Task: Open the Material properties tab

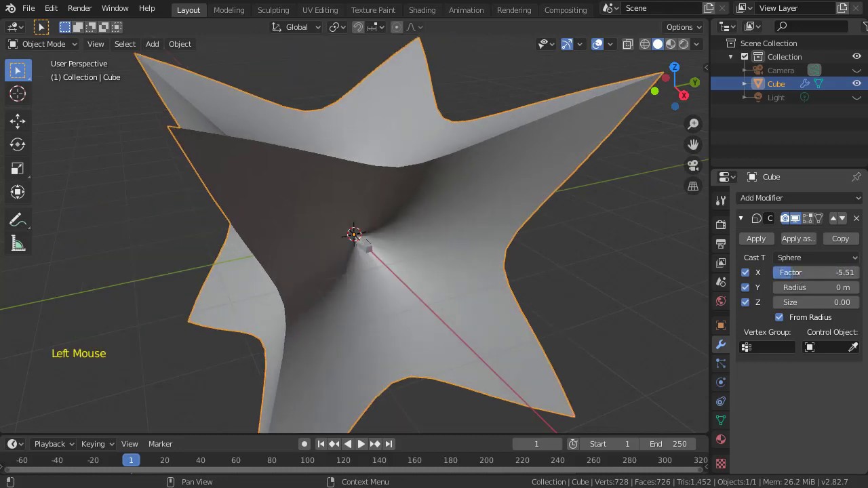Action: (721, 439)
